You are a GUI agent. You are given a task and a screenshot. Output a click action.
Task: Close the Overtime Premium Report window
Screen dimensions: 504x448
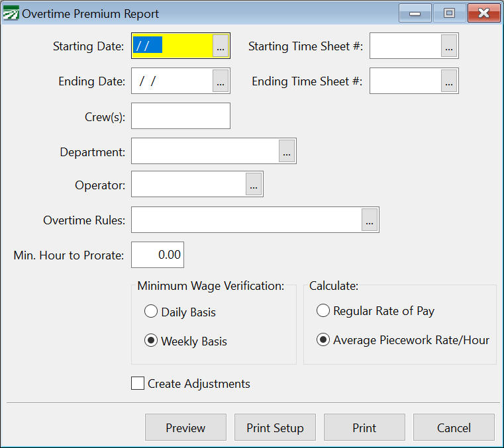[483, 13]
